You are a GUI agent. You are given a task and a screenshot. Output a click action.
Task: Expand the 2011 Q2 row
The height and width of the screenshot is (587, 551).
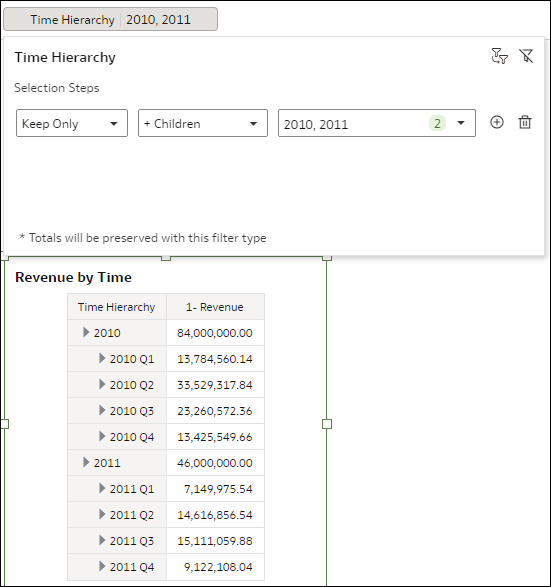point(102,514)
